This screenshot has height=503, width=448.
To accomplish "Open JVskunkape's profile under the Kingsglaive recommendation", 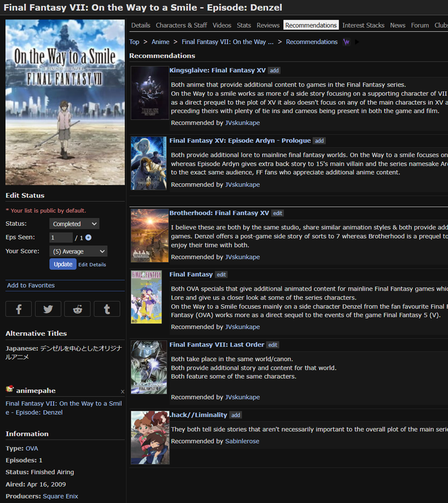I will (243, 123).
